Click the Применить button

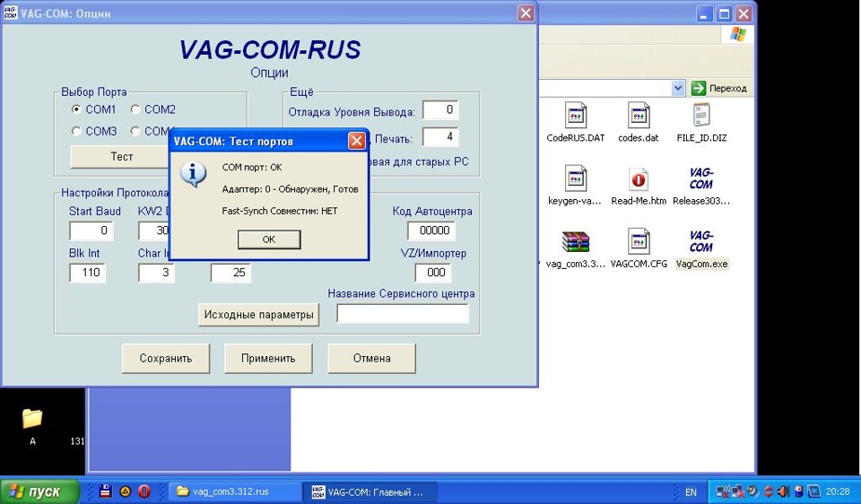(268, 359)
